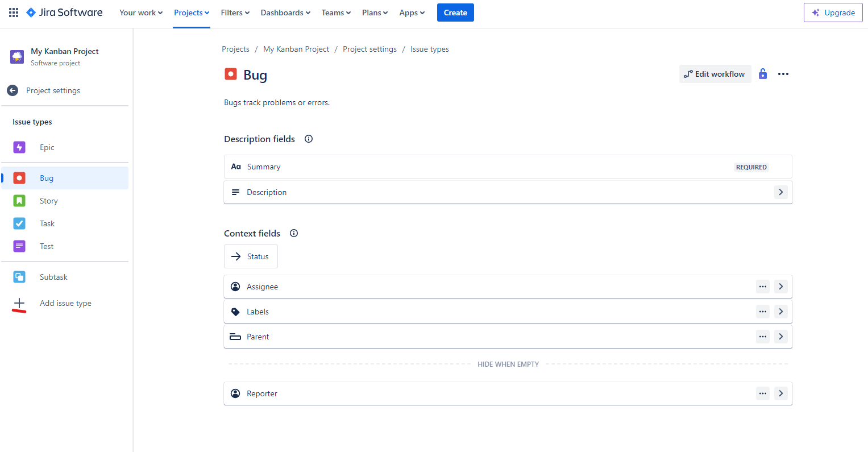The height and width of the screenshot is (452, 868).
Task: Click the Status field box
Action: click(x=251, y=256)
